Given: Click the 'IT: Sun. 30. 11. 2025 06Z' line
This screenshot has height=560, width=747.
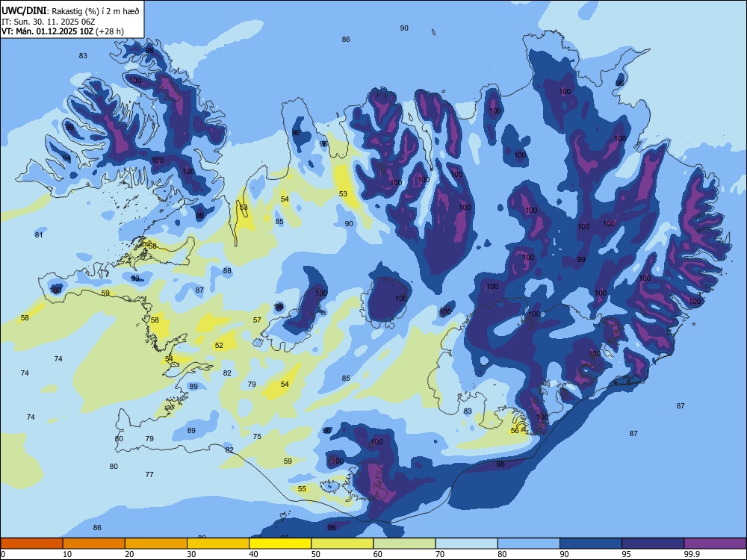Looking at the screenshot, I should (49, 22).
